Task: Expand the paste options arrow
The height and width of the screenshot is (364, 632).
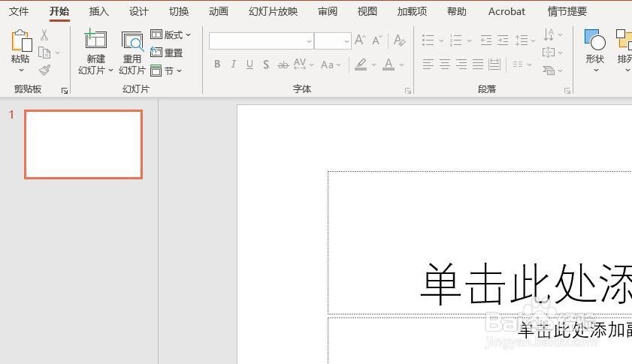Action: 21,70
